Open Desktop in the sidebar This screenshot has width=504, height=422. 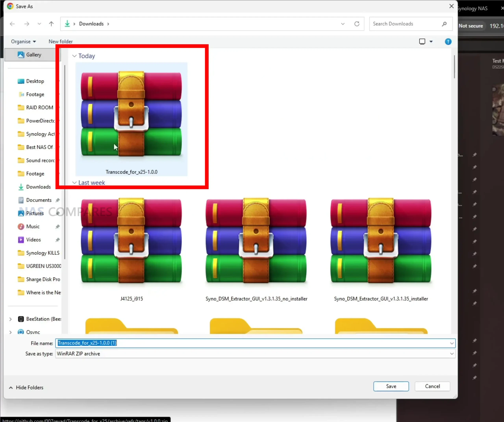pos(35,81)
